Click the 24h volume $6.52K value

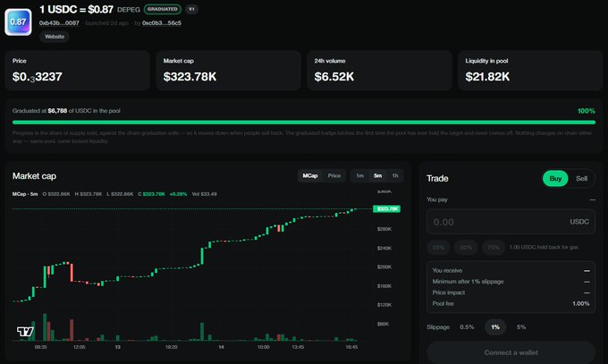pyautogui.click(x=334, y=77)
